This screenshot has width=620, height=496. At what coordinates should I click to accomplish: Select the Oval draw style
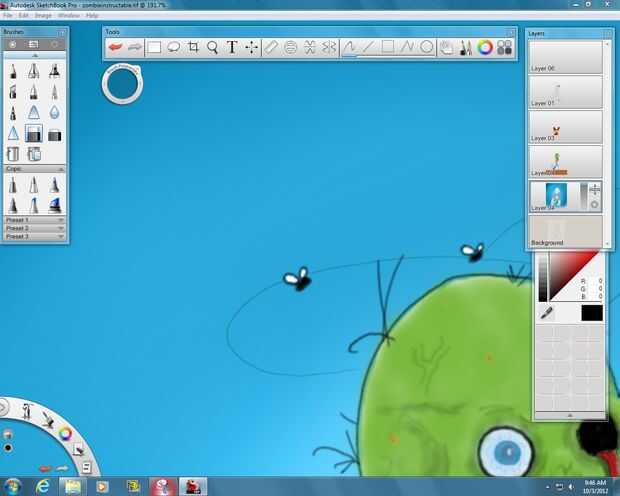pyautogui.click(x=426, y=47)
